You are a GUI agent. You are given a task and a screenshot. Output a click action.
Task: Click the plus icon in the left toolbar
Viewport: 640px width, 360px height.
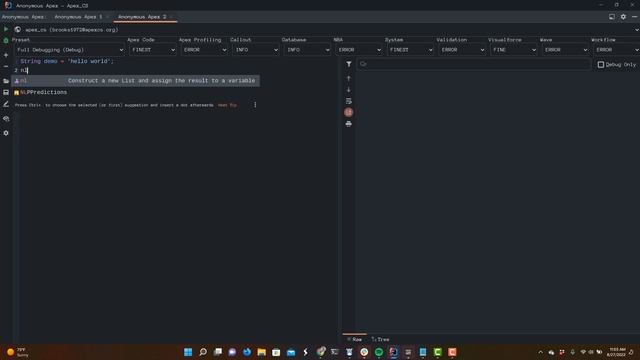pos(6,55)
